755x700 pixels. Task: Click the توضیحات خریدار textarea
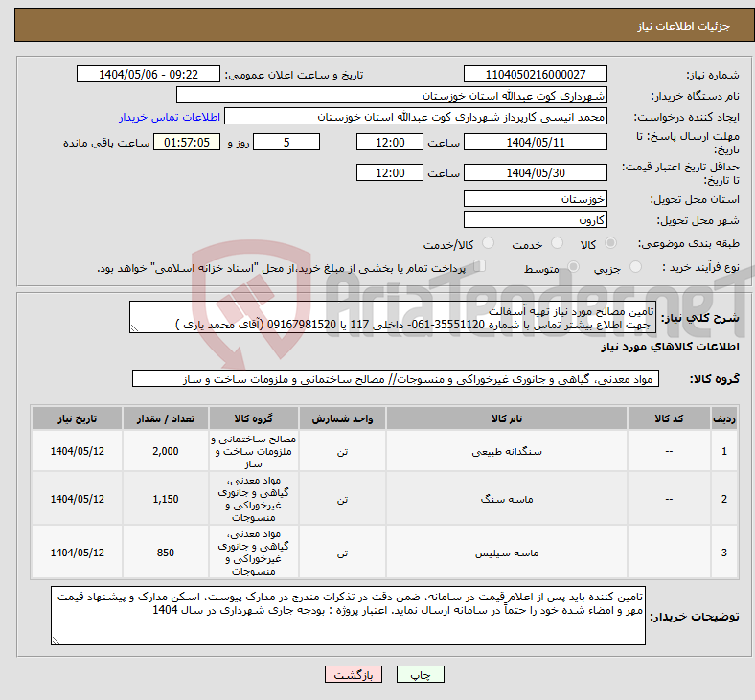(348, 616)
